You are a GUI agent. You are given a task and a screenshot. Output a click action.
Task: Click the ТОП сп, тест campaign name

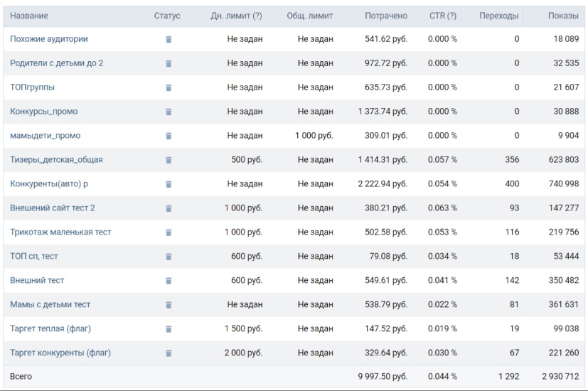point(33,256)
